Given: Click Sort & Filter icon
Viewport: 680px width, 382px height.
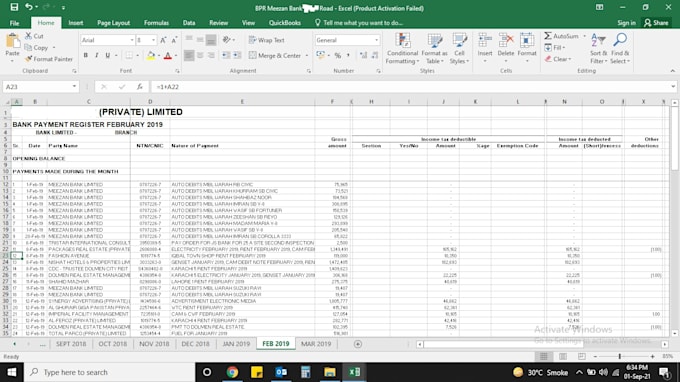Looking at the screenshot, I should pos(598,40).
